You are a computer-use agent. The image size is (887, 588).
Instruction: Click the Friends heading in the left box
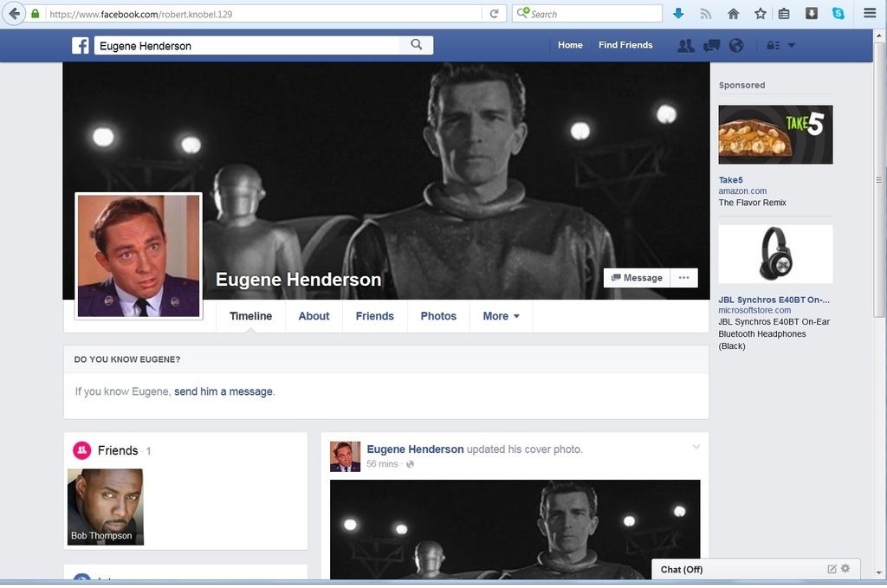pos(118,450)
